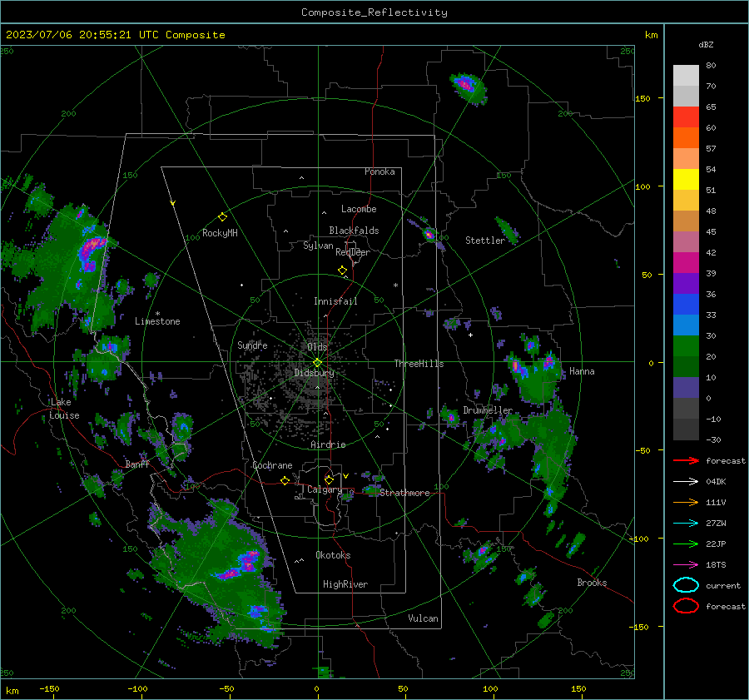Click the dBZ legend heading
Image resolution: width=749 pixels, height=700 pixels.
[x=706, y=45]
